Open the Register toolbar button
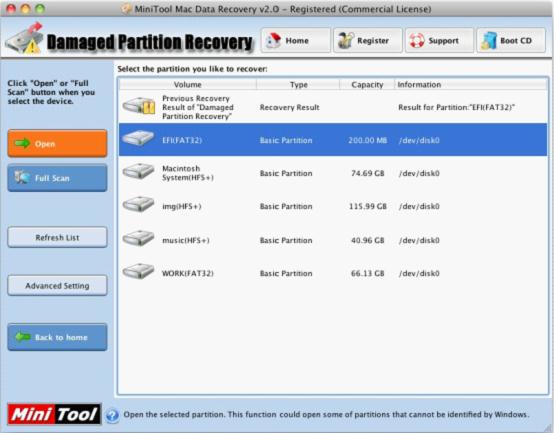Screen dimensions: 554x433 pos(368,41)
